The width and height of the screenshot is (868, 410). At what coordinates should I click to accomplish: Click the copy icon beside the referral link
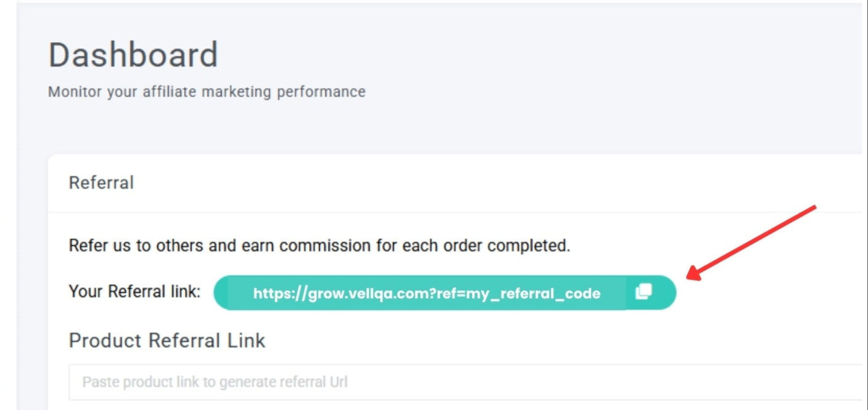point(643,292)
